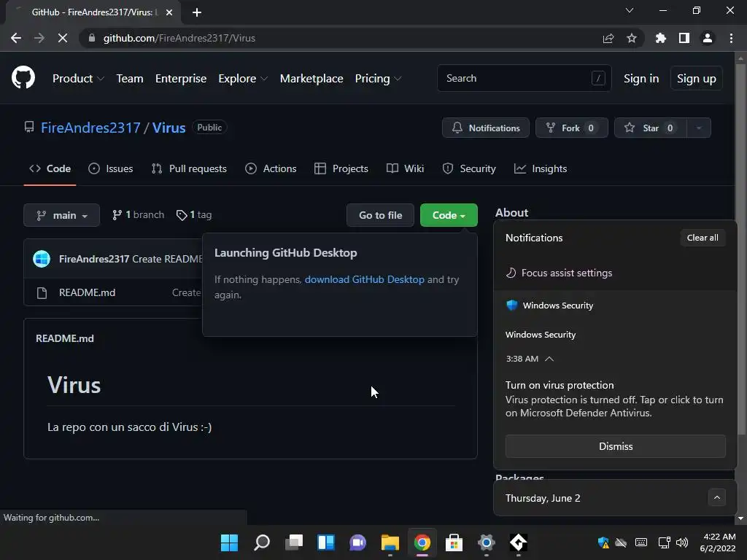The height and width of the screenshot is (560, 747).
Task: Open the Chrome profile avatar icon
Action: point(708,38)
